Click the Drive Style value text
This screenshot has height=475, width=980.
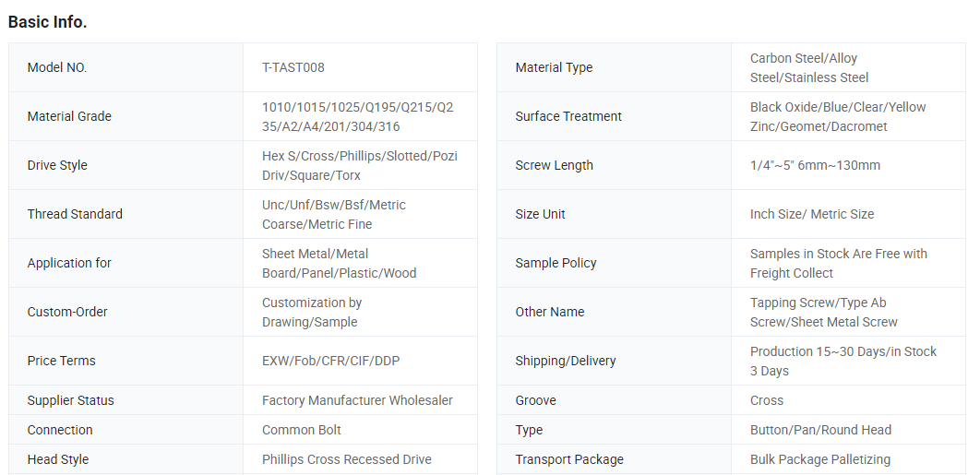(x=359, y=165)
